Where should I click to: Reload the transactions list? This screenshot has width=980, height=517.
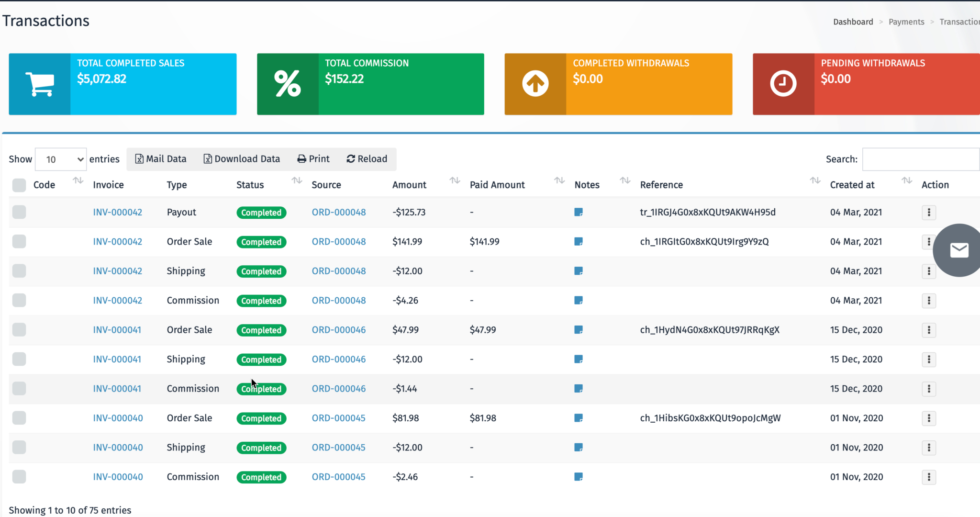367,158
